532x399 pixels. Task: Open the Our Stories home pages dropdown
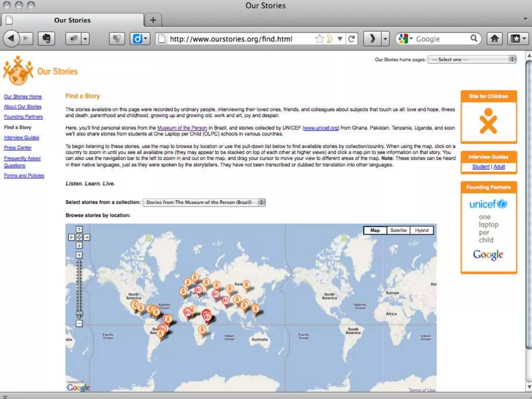[472, 59]
